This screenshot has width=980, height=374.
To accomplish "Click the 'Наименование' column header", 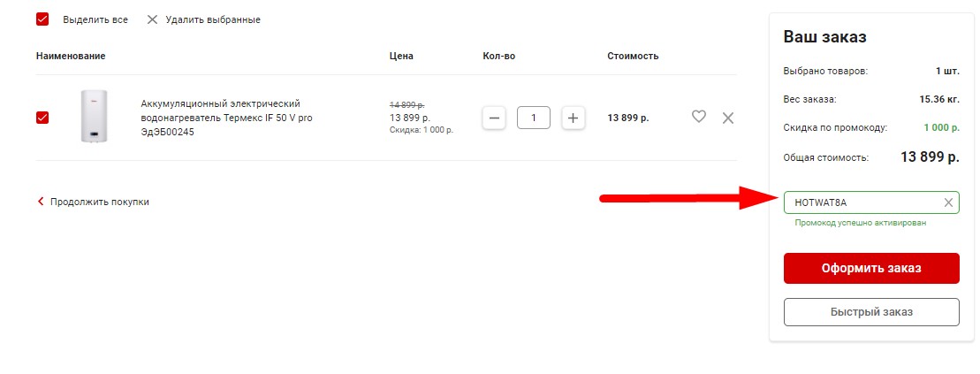I will (x=71, y=56).
